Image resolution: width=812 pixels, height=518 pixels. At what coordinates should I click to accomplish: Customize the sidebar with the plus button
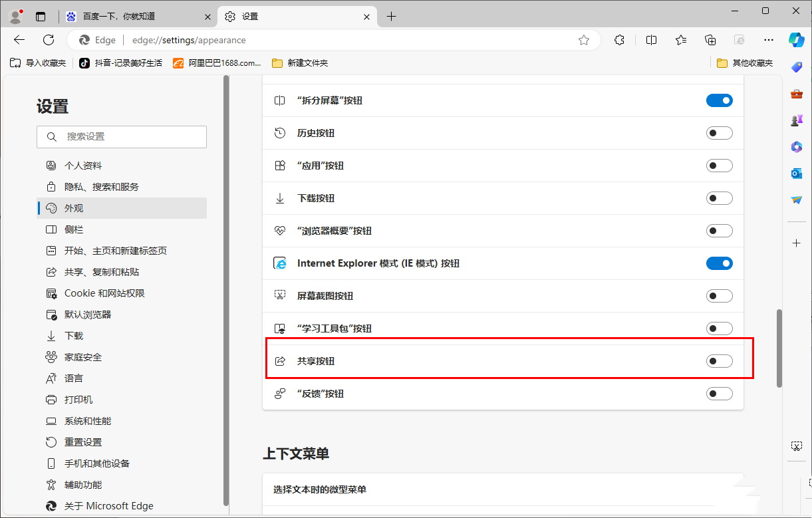coord(796,243)
